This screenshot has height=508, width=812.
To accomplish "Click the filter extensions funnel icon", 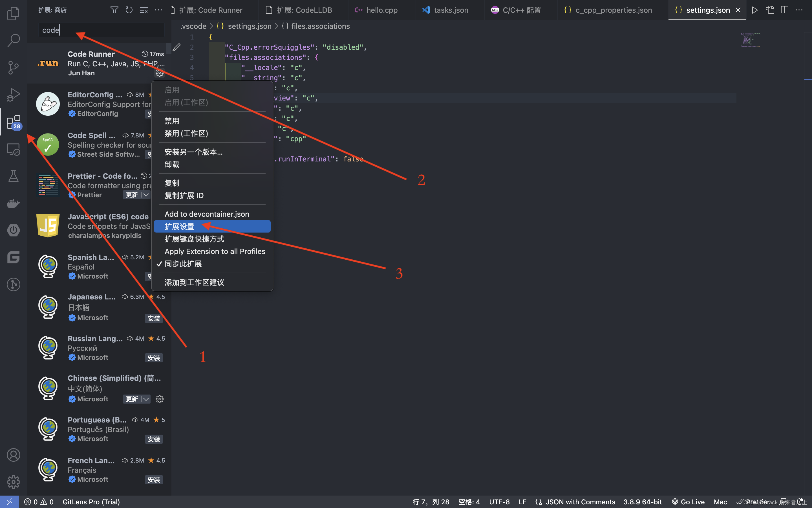I will pos(114,10).
